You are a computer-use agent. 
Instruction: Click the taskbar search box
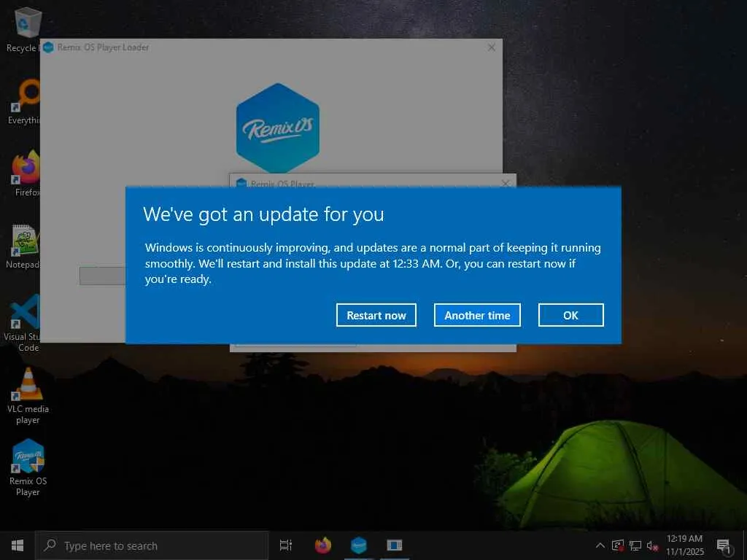[x=152, y=545]
